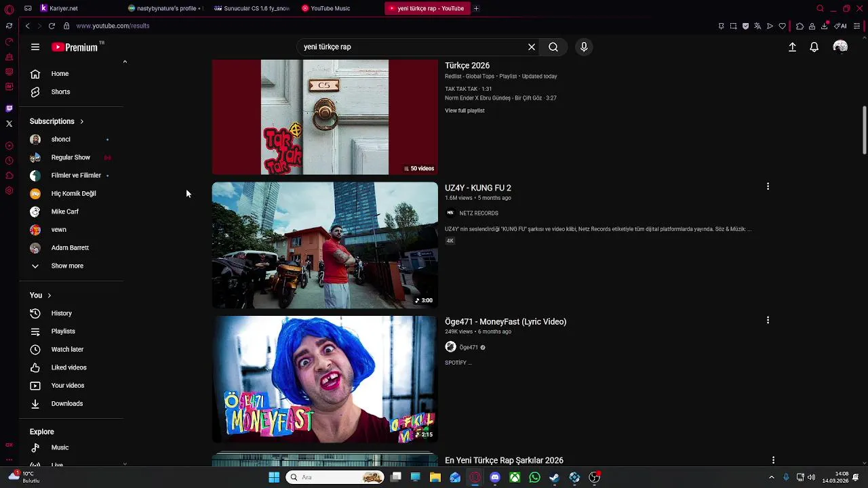Screen dimensions: 868x488
Task: Open Öge471 - MoneyFast (Lyric Video) title
Action: [505, 321]
